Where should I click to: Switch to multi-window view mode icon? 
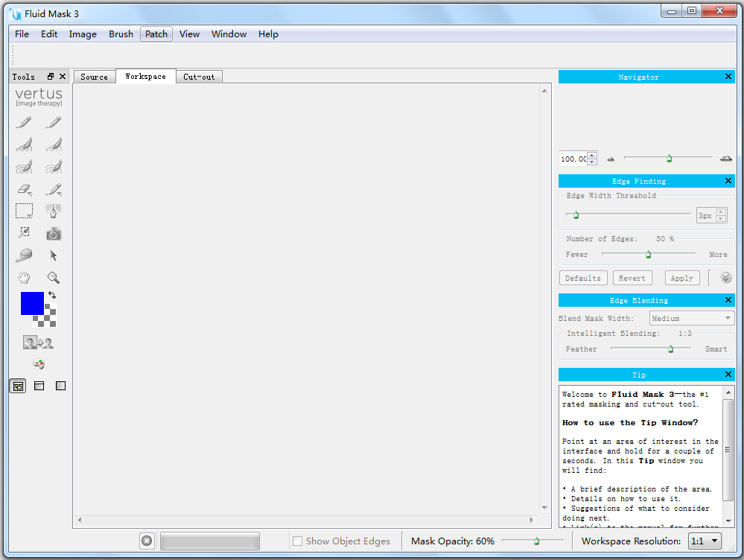(x=18, y=386)
